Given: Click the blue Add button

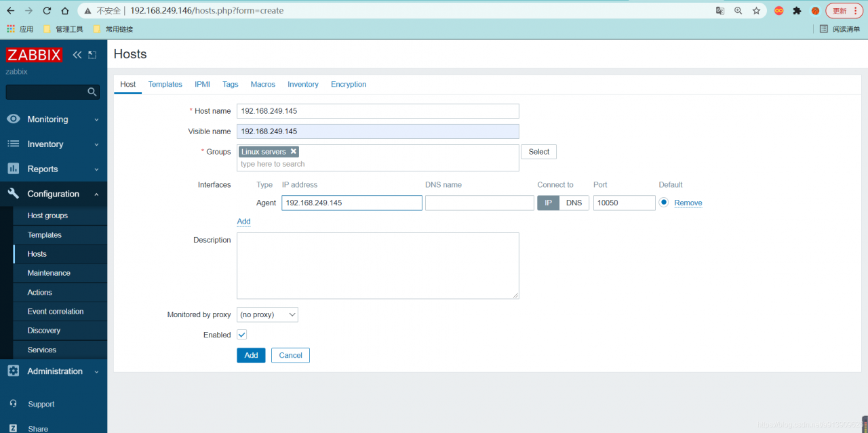Looking at the screenshot, I should pos(251,355).
